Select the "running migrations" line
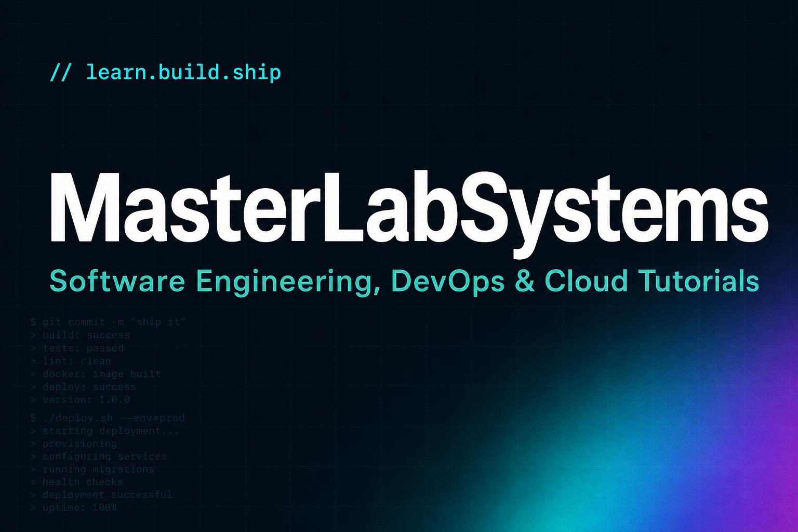The image size is (798, 532). pos(92,469)
